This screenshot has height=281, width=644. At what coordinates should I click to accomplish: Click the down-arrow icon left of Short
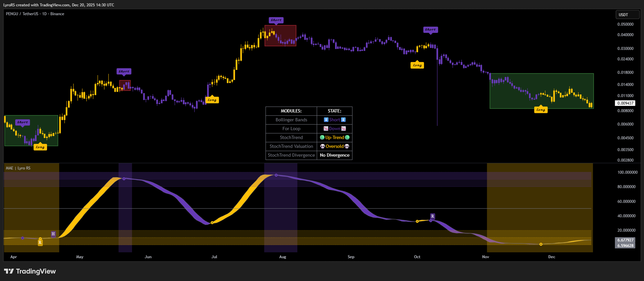326,120
